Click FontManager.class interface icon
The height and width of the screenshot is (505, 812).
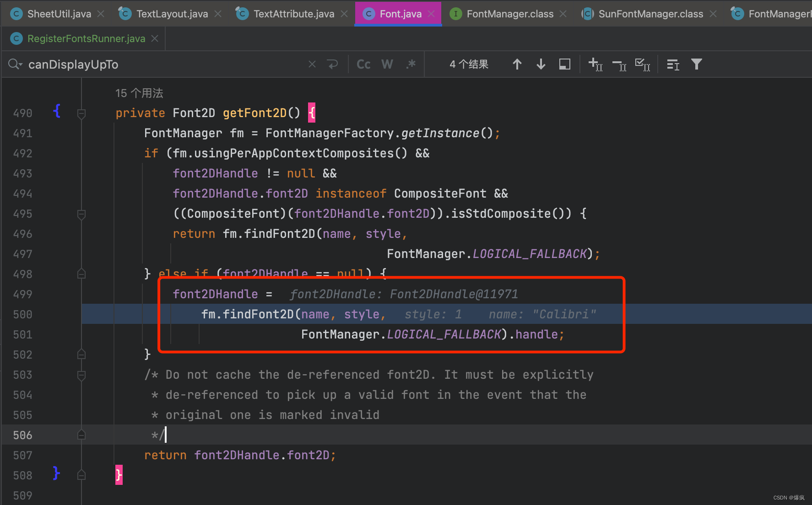pyautogui.click(x=455, y=14)
